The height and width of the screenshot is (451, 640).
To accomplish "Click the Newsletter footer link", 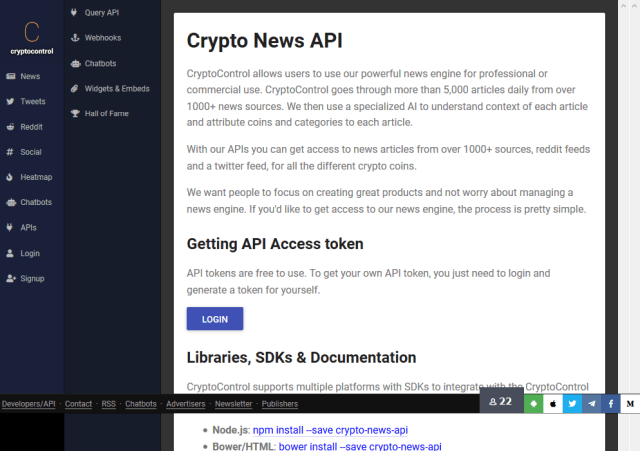I will pyautogui.click(x=233, y=404).
